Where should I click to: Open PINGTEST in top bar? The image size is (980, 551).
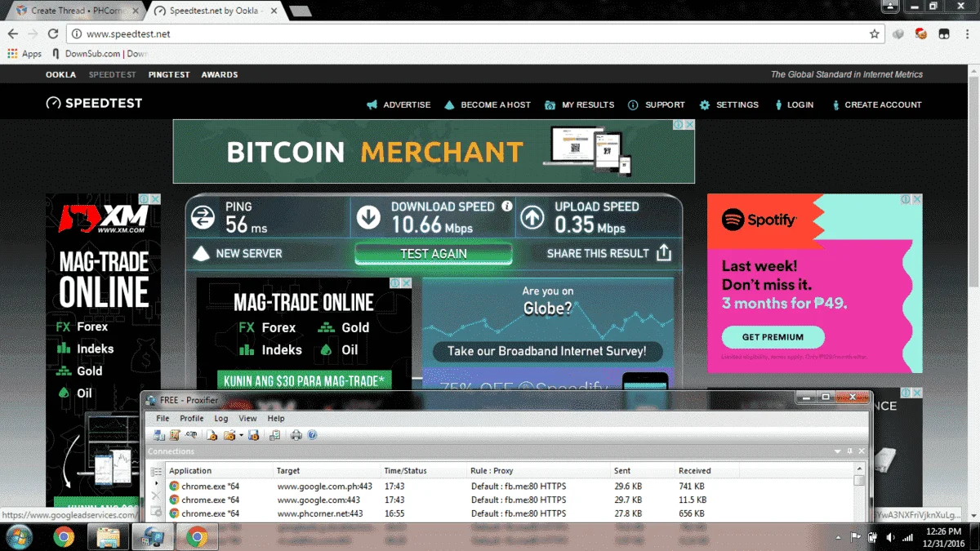(x=169, y=74)
